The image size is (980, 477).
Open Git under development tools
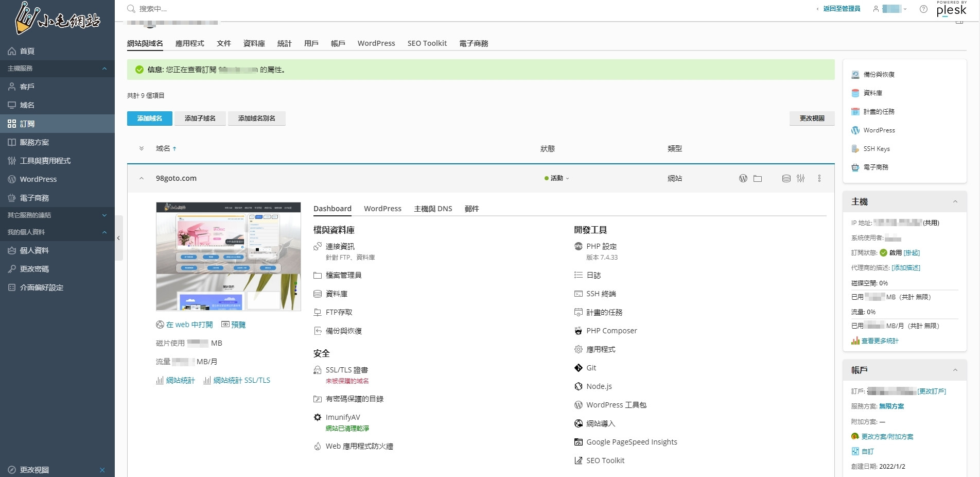pos(591,368)
